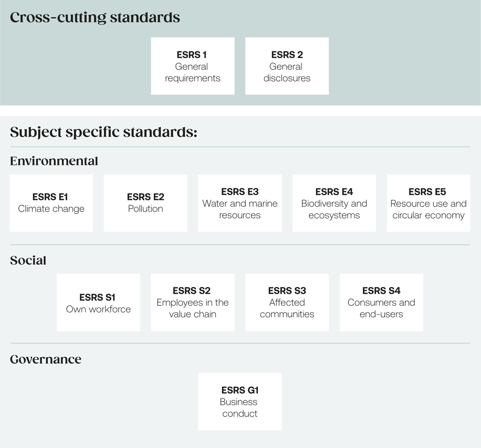The width and height of the screenshot is (481, 448).
Task: Open ESRS E3 Water and marine resources
Action: (x=240, y=203)
